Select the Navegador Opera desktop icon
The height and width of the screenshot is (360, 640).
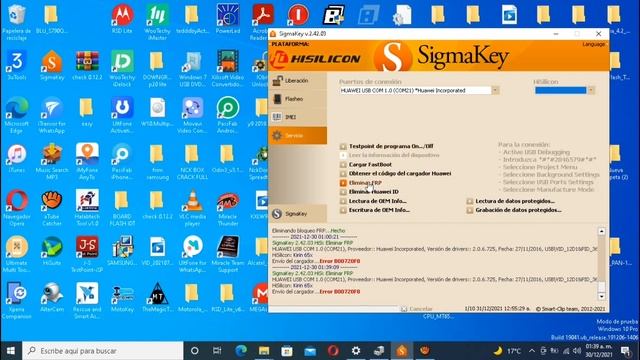pos(17,208)
